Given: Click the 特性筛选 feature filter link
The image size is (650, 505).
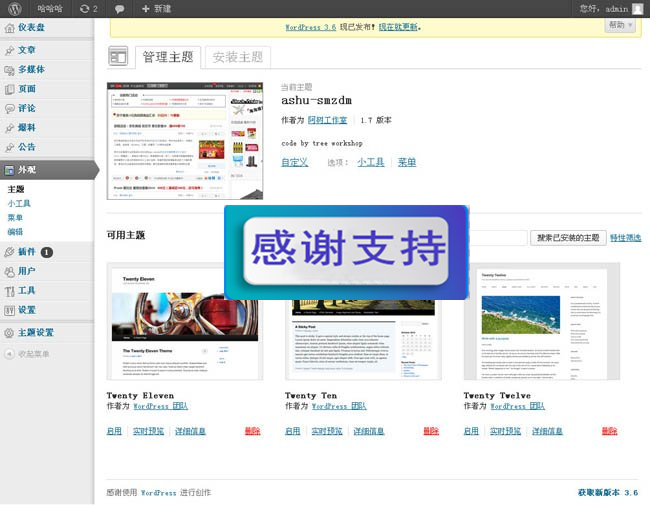Looking at the screenshot, I should click(x=626, y=238).
